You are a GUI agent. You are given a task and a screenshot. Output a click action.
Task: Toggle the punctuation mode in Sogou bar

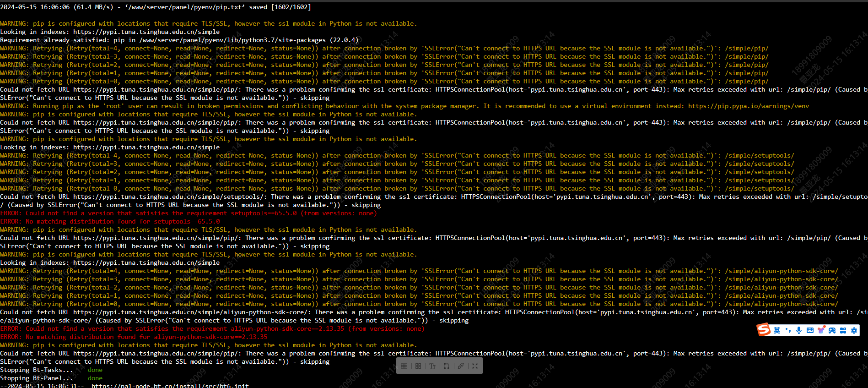tap(788, 330)
